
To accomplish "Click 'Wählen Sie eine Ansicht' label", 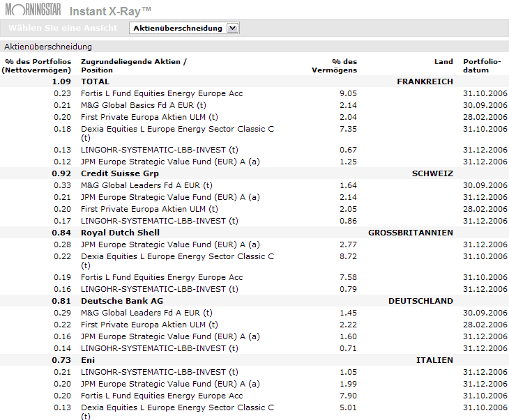I will click(63, 28).
